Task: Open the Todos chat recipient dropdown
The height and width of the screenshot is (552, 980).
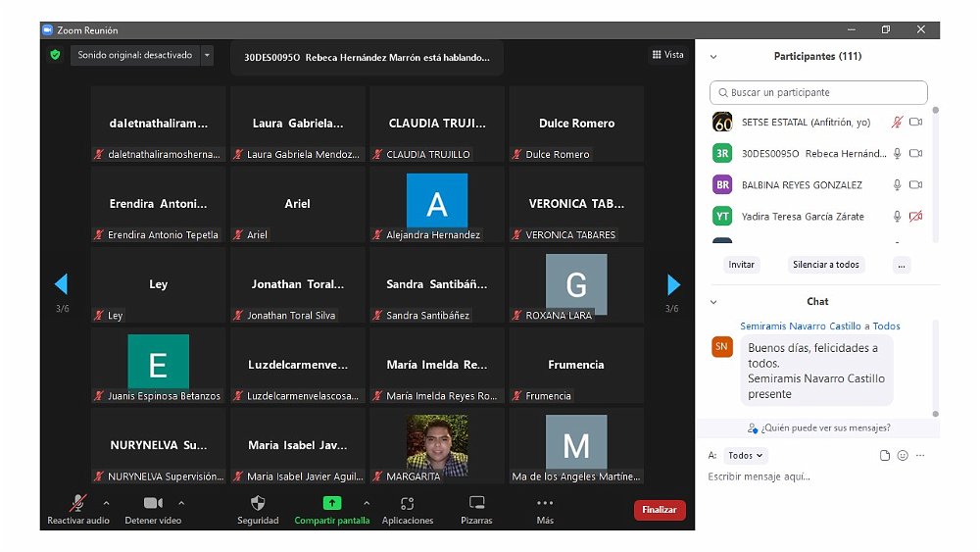Action: point(747,456)
